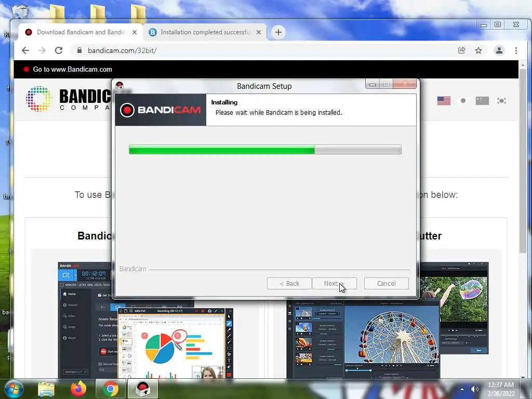Click the installer Back button
Image resolution: width=532 pixels, height=399 pixels.
coord(289,283)
